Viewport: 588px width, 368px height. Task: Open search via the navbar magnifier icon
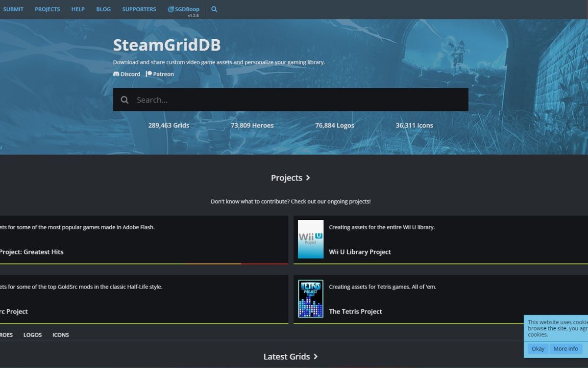[214, 9]
